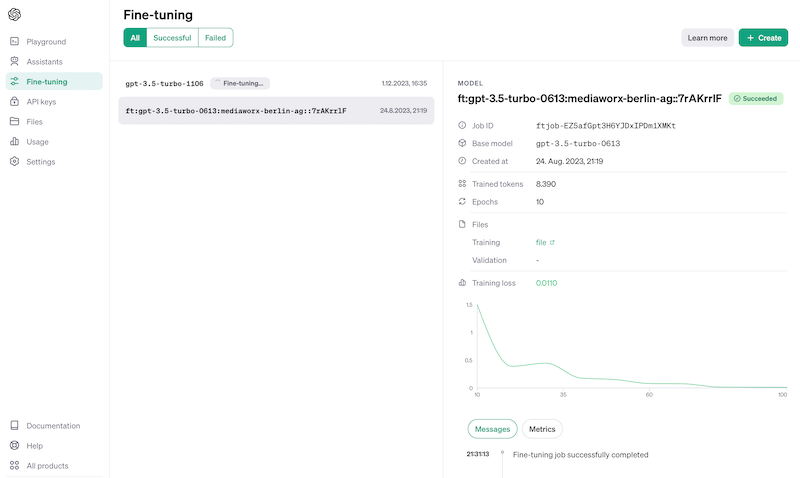Viewport: 800px width, 478px height.
Task: Click epochs value 10
Action: [x=540, y=202]
